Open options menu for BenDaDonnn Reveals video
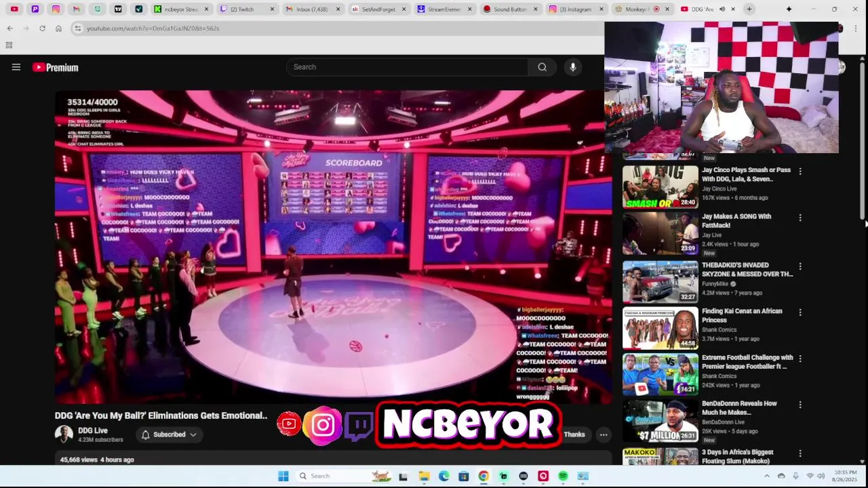868x488 pixels. pyautogui.click(x=800, y=405)
